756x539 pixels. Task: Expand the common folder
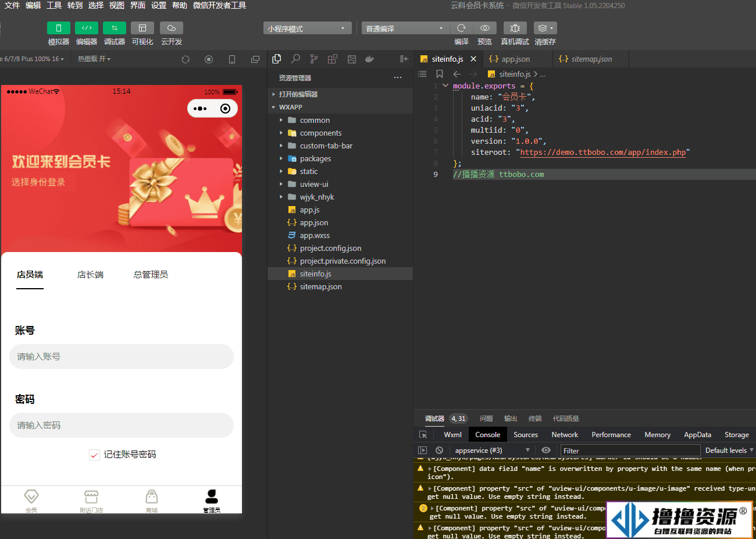click(x=340, y=120)
